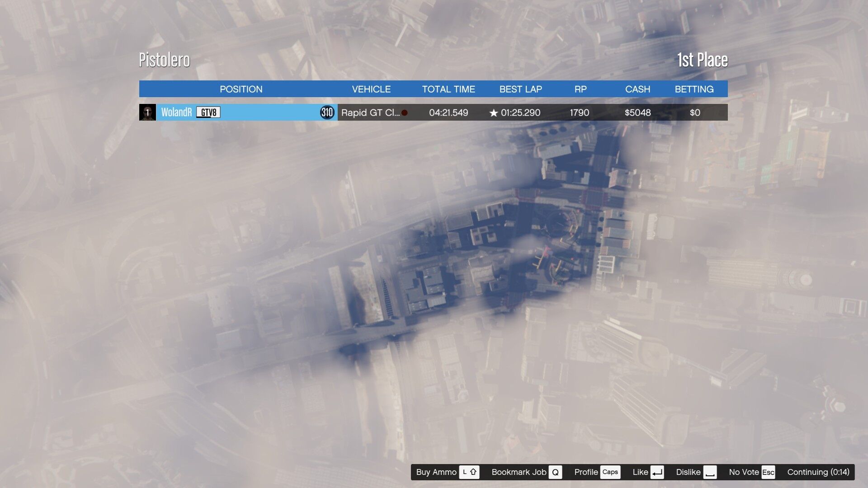Click the CASH column header
Image resolution: width=868 pixels, height=488 pixels.
tap(637, 89)
